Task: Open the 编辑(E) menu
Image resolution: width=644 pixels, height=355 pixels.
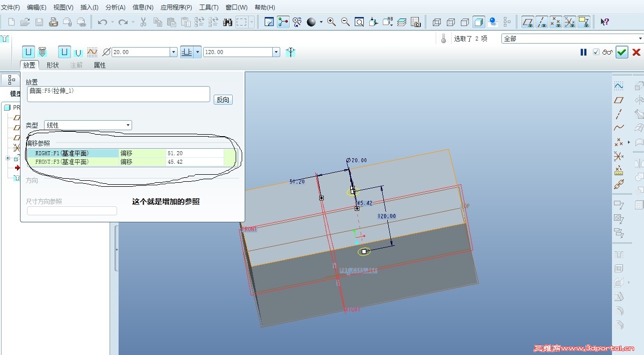Action: [37, 8]
